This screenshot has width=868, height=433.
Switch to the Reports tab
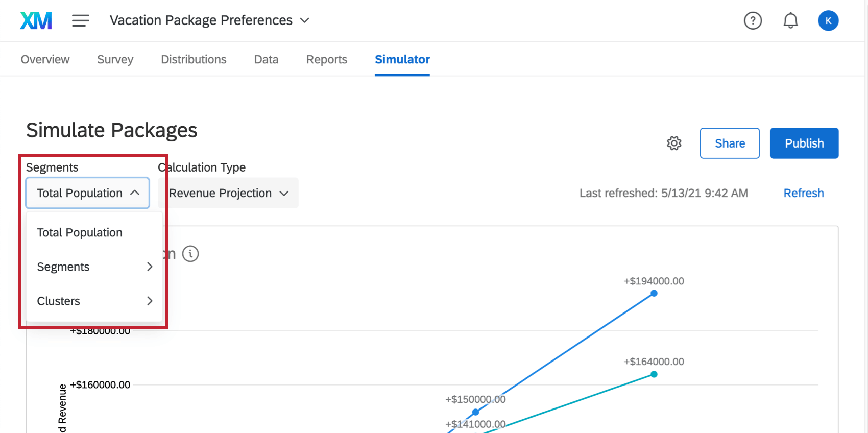coord(326,59)
